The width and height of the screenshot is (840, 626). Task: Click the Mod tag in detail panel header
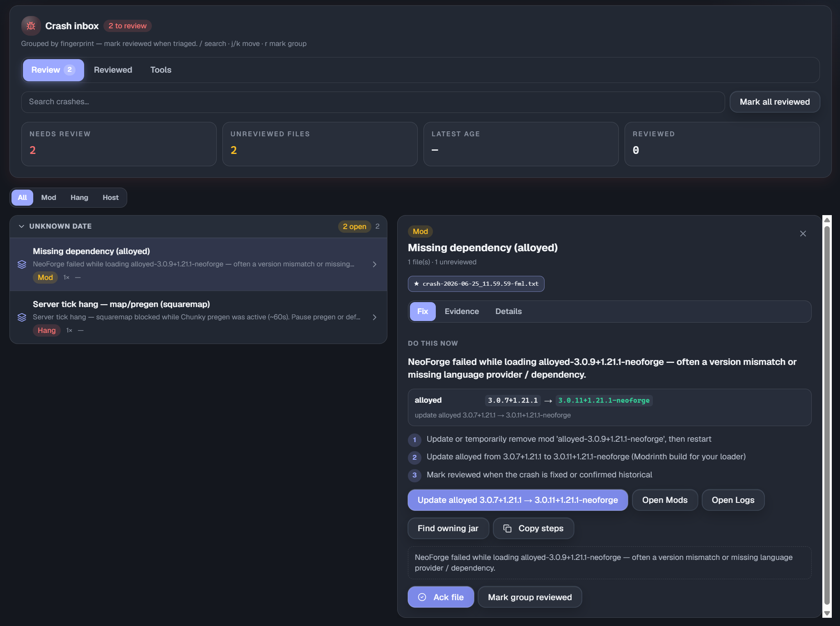click(420, 232)
